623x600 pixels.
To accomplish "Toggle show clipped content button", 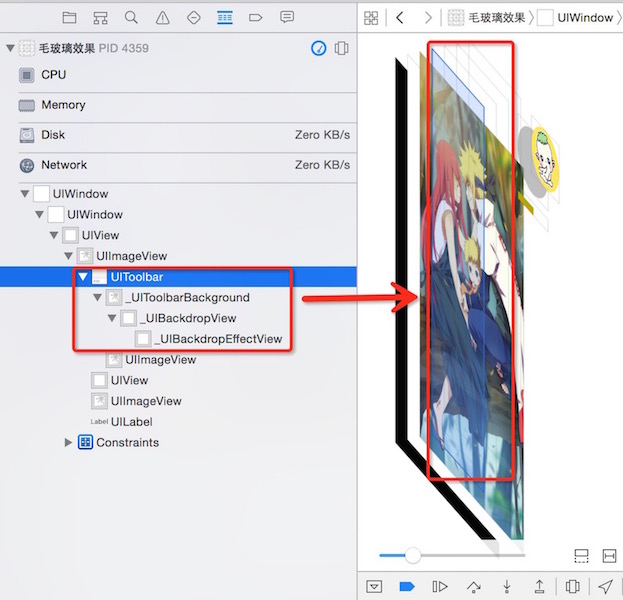I will pos(582,555).
